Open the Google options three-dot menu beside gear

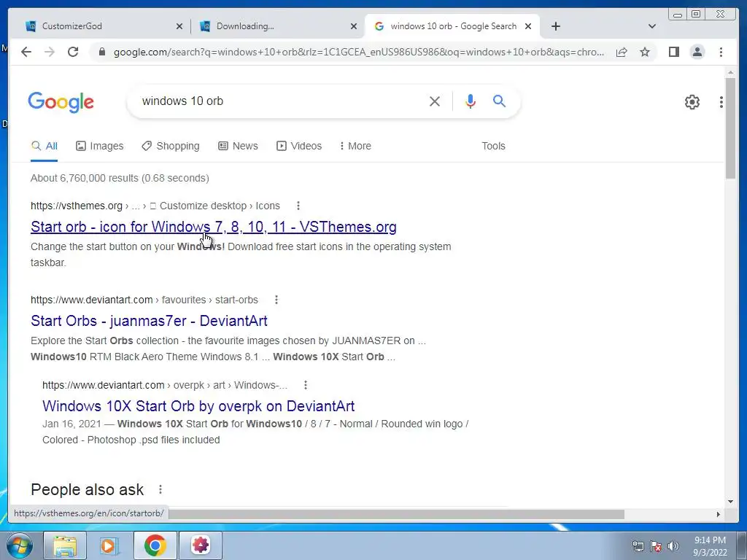[721, 102]
